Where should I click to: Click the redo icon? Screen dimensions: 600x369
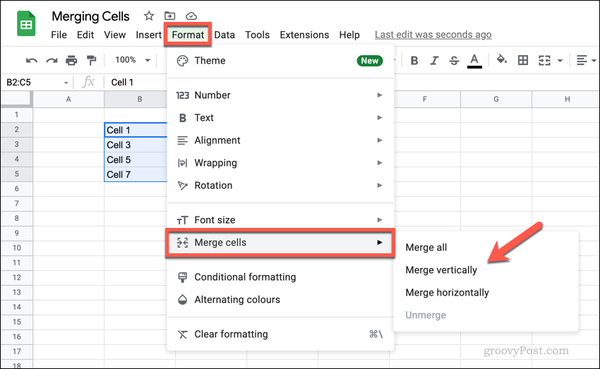click(52, 60)
